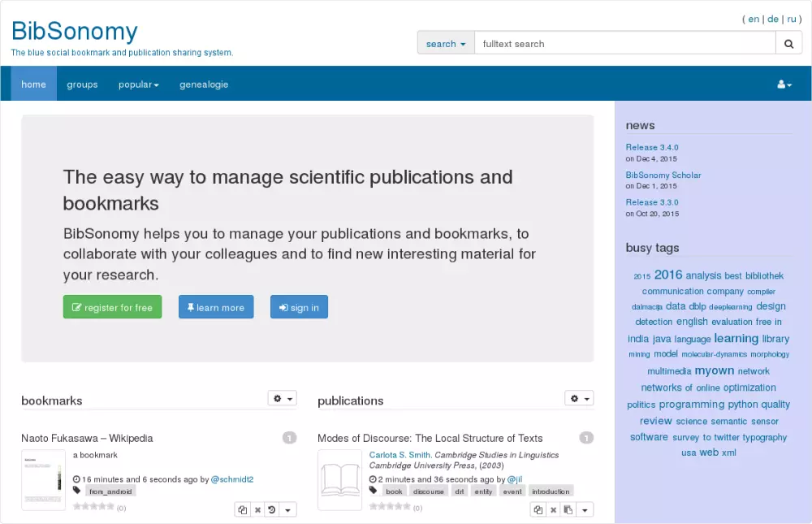
Task: Open the user account menu icon
Action: (784, 84)
